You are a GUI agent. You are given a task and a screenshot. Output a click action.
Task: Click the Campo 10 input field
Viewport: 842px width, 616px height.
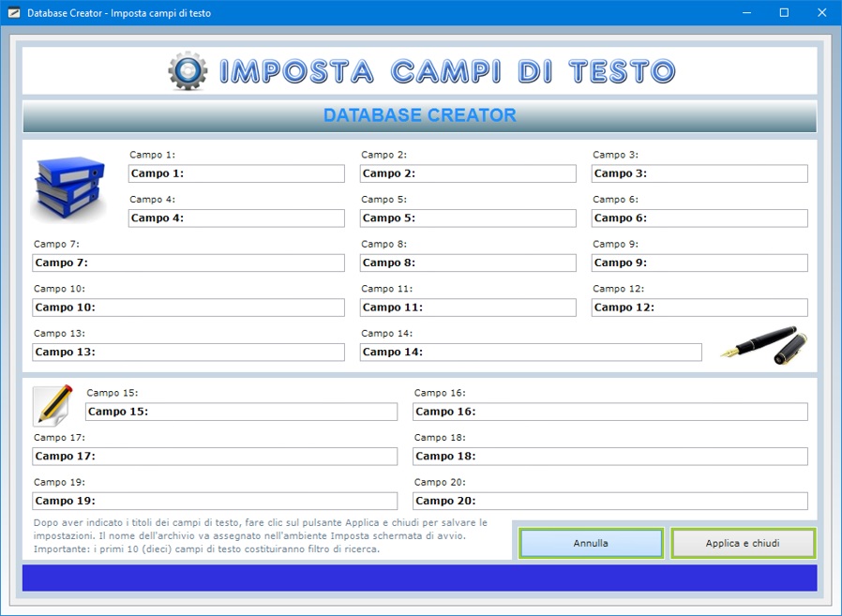[x=188, y=308]
